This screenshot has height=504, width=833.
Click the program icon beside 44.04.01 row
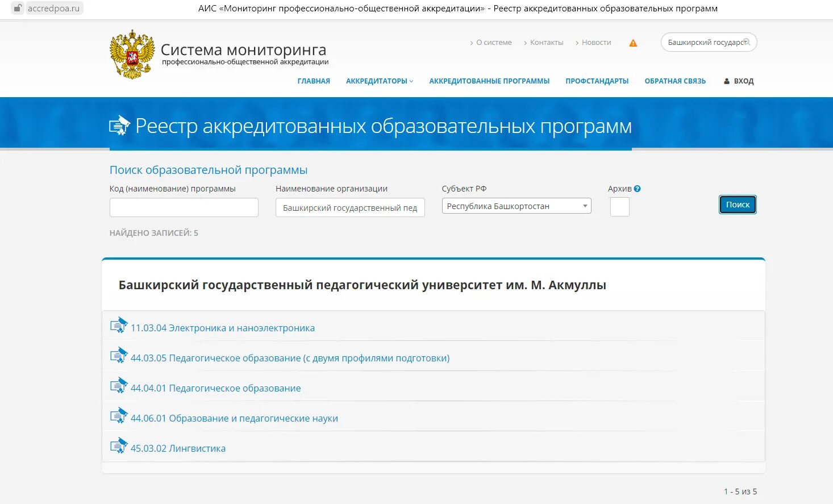pos(119,386)
